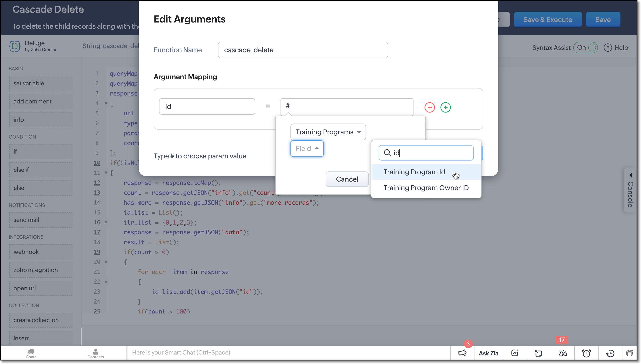Click the green add argument icon
641x364 pixels.
pyautogui.click(x=446, y=107)
